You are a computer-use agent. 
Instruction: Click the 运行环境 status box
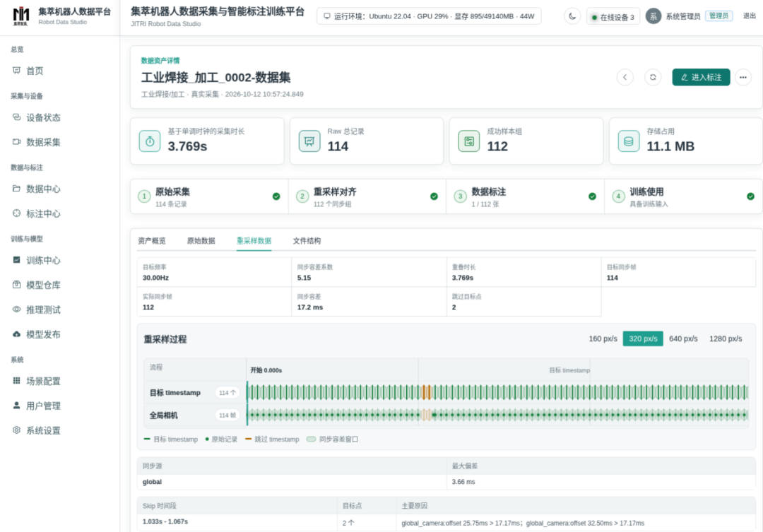(429, 16)
